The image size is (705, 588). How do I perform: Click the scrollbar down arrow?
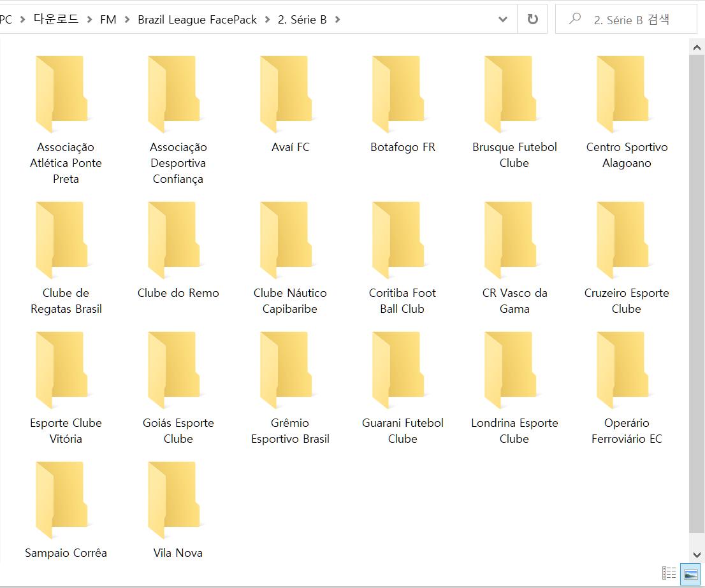click(x=697, y=555)
